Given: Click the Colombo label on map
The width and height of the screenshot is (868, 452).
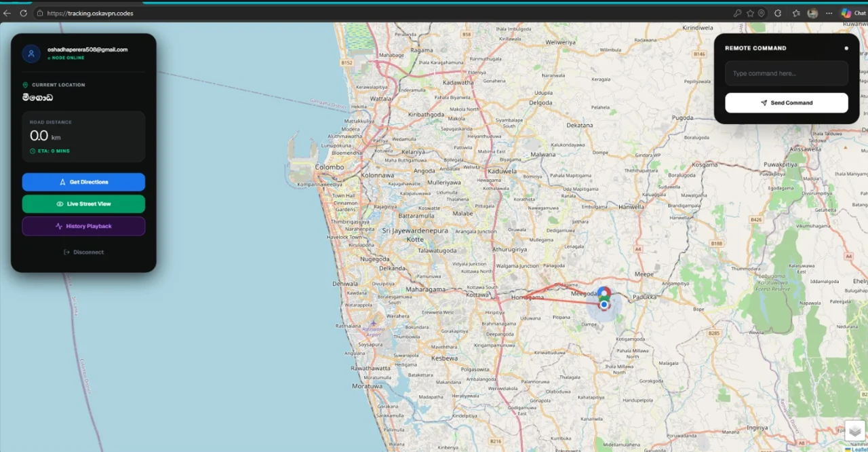Looking at the screenshot, I should point(330,167).
